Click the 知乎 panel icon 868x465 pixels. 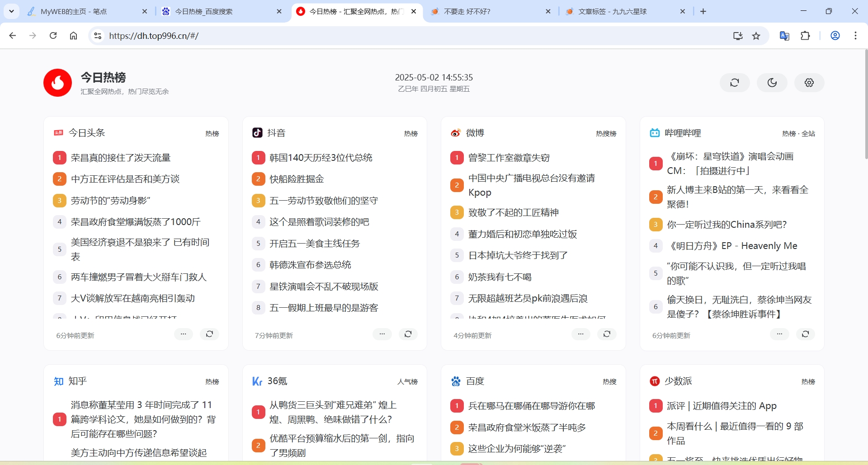(x=58, y=381)
